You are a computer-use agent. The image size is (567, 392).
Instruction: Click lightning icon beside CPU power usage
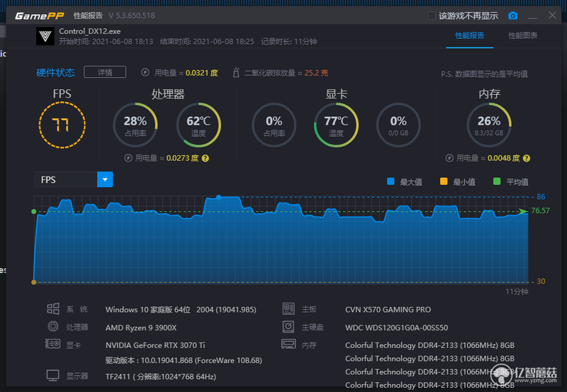(x=128, y=158)
